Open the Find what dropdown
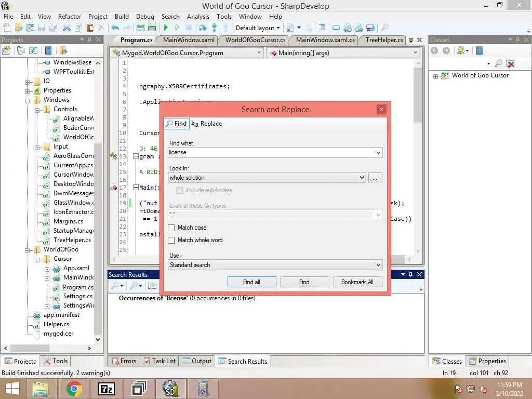Image resolution: width=532 pixels, height=399 pixels. (378, 152)
